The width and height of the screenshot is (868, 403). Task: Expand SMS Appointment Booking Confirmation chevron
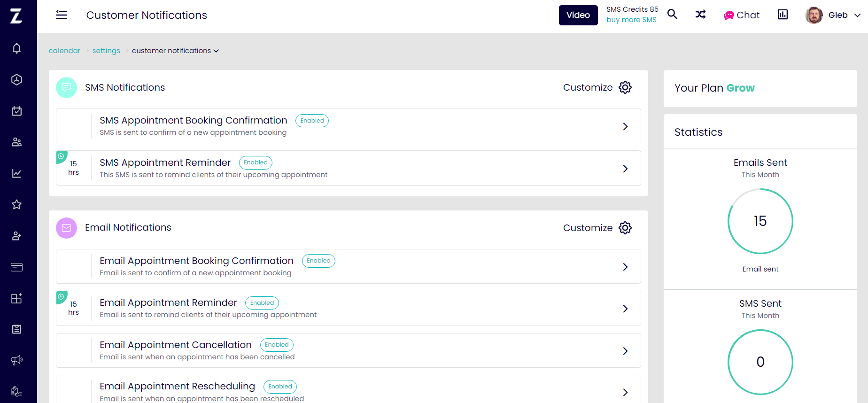625,126
